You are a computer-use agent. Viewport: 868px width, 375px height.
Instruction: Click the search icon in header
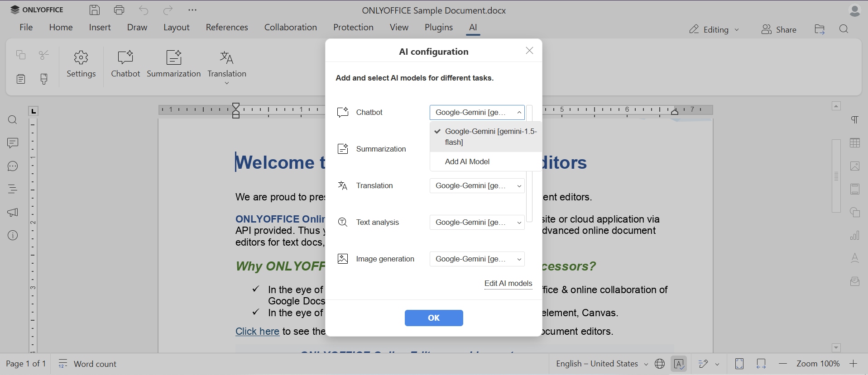[x=844, y=29]
